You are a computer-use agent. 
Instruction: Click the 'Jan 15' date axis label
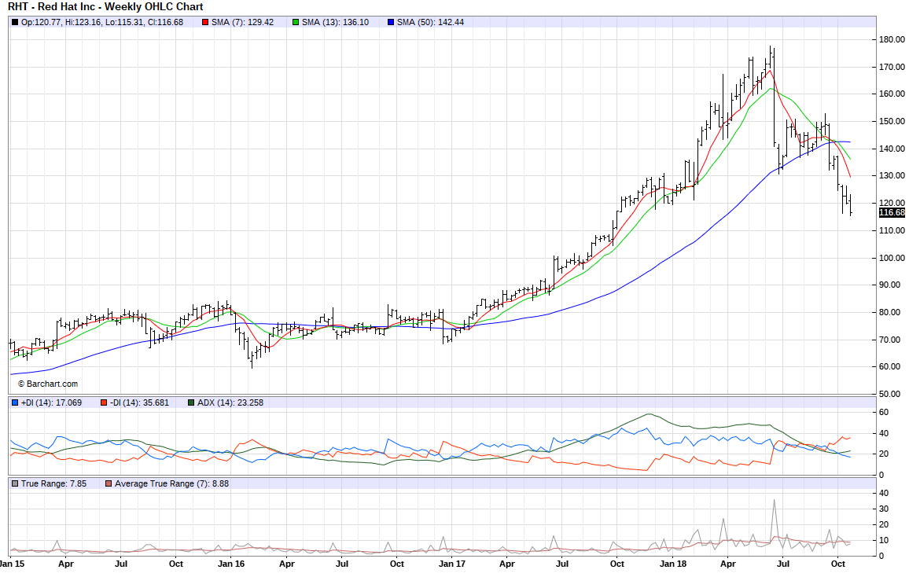click(x=12, y=564)
